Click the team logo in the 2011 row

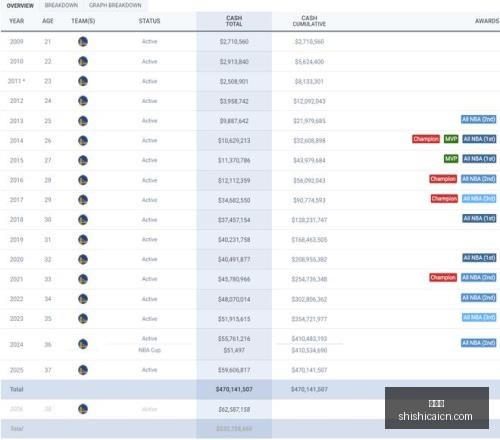[83, 81]
